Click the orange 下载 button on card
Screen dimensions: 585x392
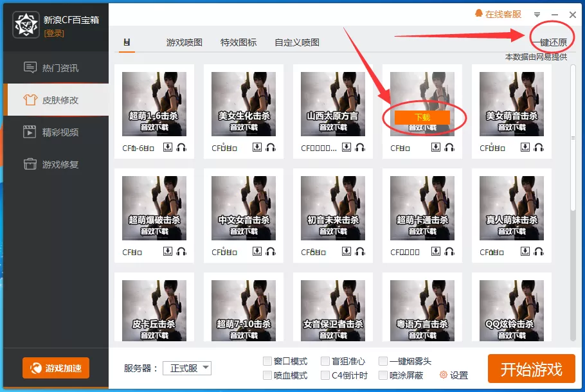tap(422, 118)
